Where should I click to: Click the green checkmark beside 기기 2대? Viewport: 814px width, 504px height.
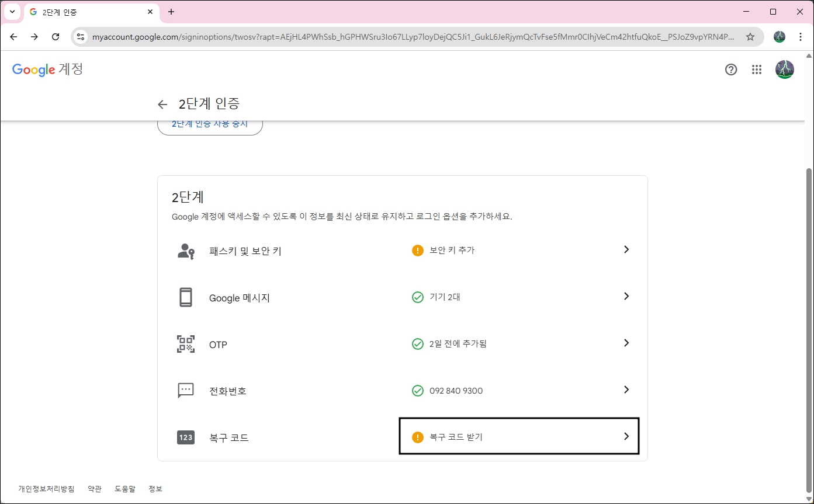pyautogui.click(x=417, y=297)
